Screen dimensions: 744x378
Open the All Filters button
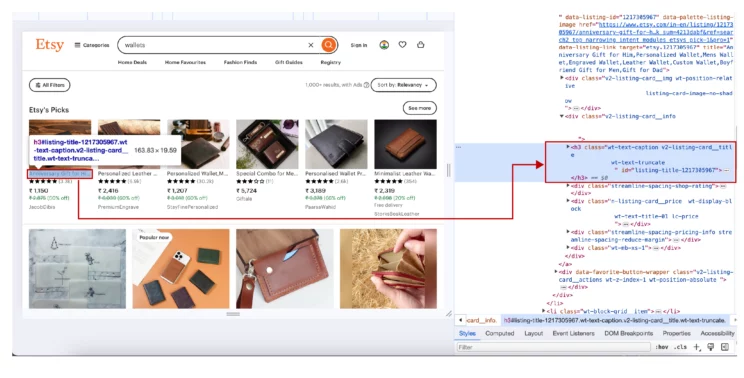[50, 85]
